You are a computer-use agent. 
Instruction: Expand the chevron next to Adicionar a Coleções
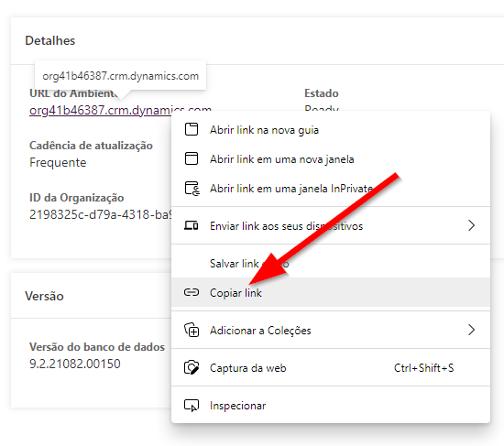472,330
